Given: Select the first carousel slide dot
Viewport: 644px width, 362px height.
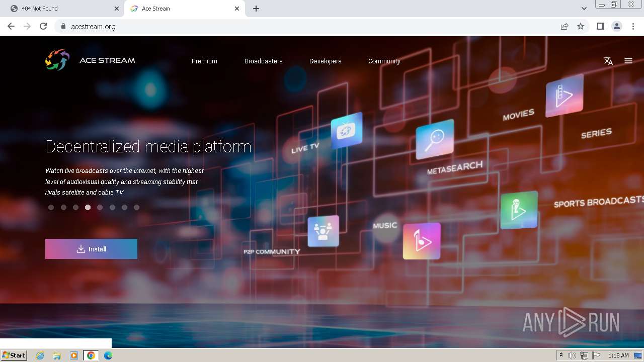Looking at the screenshot, I should pyautogui.click(x=51, y=207).
